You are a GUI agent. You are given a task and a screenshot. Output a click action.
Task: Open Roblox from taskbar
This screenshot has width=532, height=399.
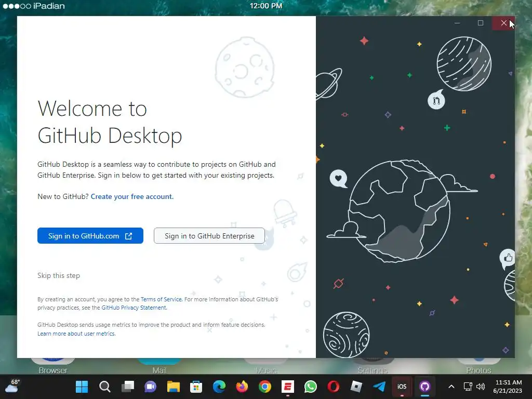coord(356,387)
